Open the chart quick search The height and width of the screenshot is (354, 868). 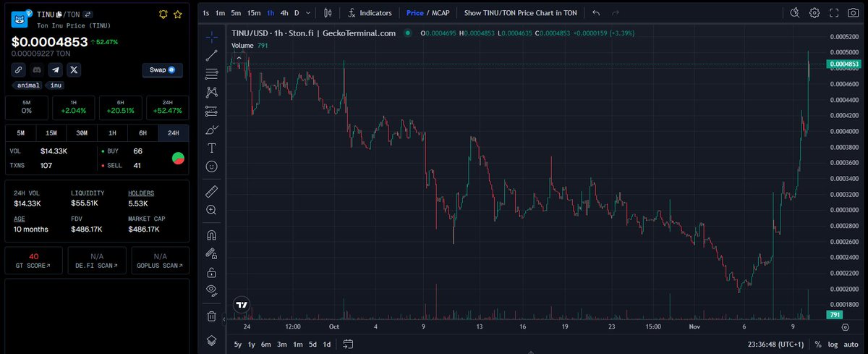click(795, 12)
